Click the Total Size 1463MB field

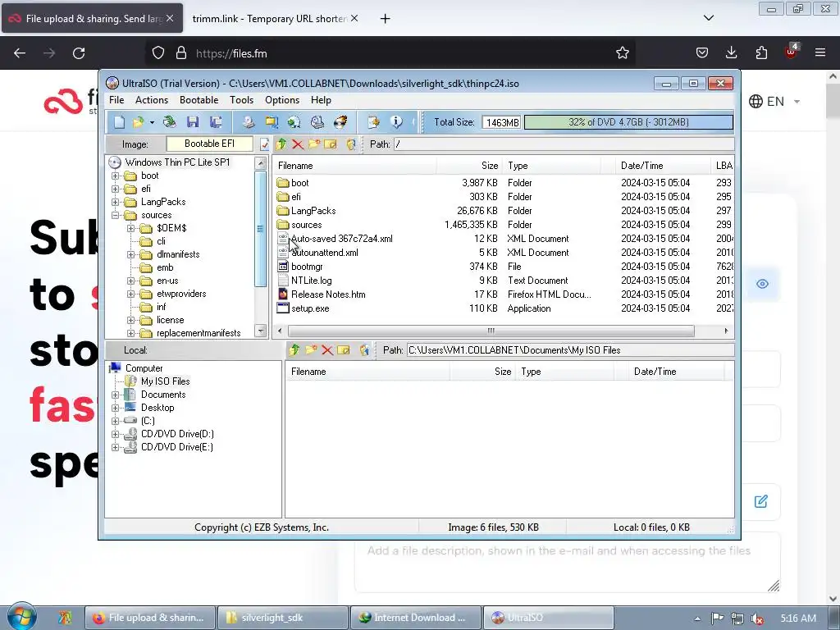pyautogui.click(x=501, y=123)
